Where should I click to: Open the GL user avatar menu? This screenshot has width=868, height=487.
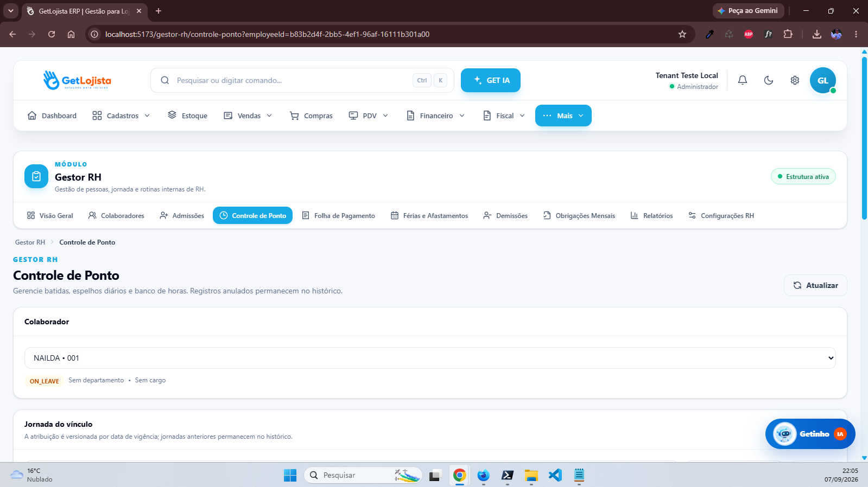(823, 80)
